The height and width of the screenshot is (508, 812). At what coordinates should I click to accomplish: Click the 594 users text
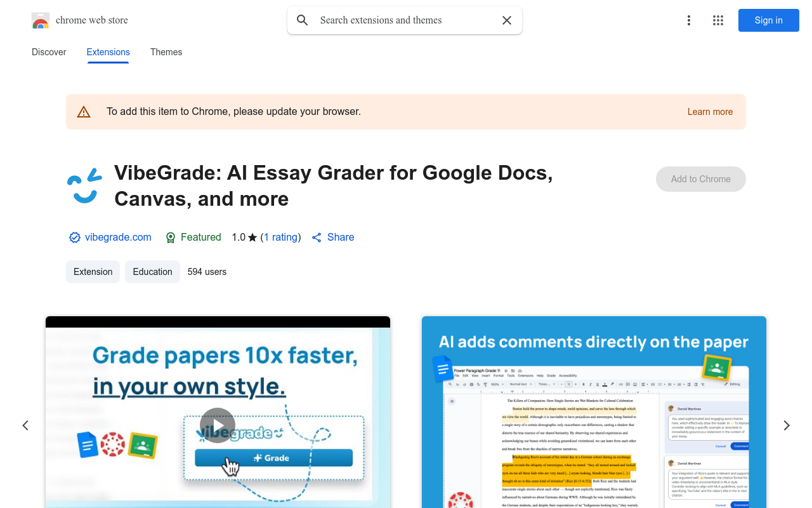[207, 272]
